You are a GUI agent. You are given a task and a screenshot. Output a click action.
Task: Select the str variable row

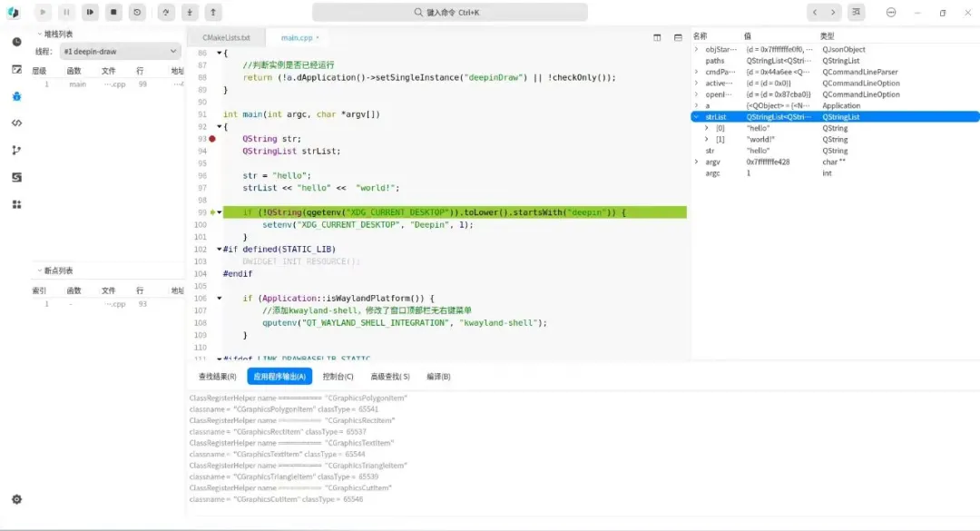point(835,151)
